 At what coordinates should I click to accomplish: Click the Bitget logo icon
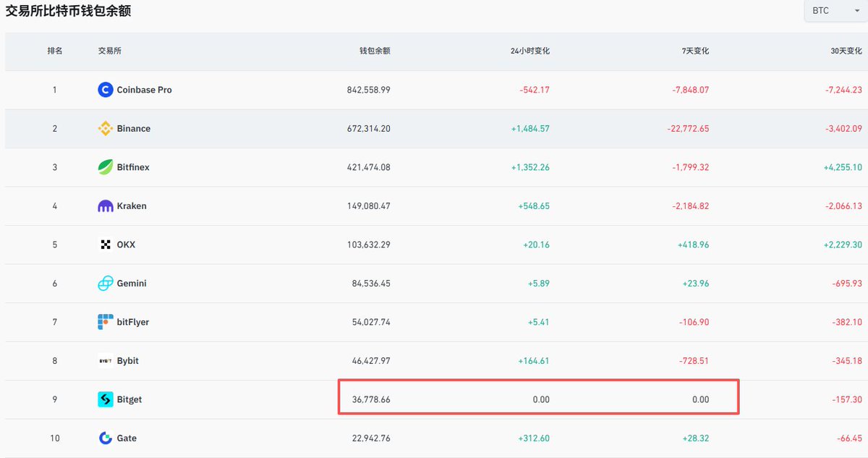coord(106,399)
